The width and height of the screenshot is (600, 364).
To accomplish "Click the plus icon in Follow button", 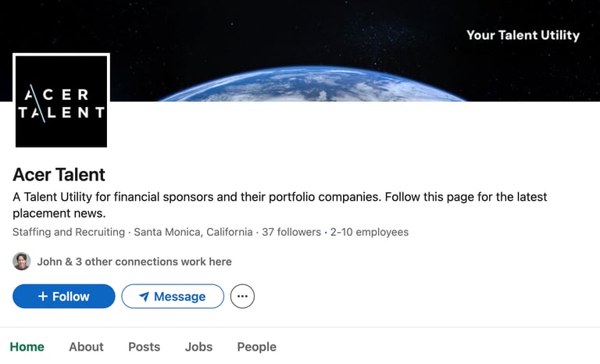I will pos(43,296).
